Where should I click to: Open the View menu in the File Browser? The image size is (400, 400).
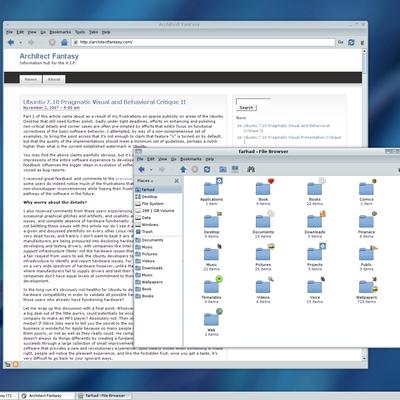click(162, 159)
